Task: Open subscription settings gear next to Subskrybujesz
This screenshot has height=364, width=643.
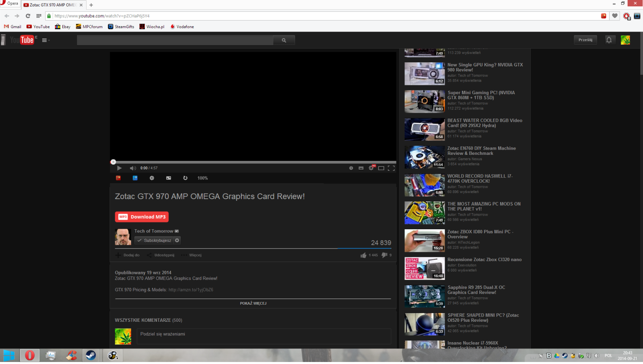Action: pyautogui.click(x=177, y=241)
